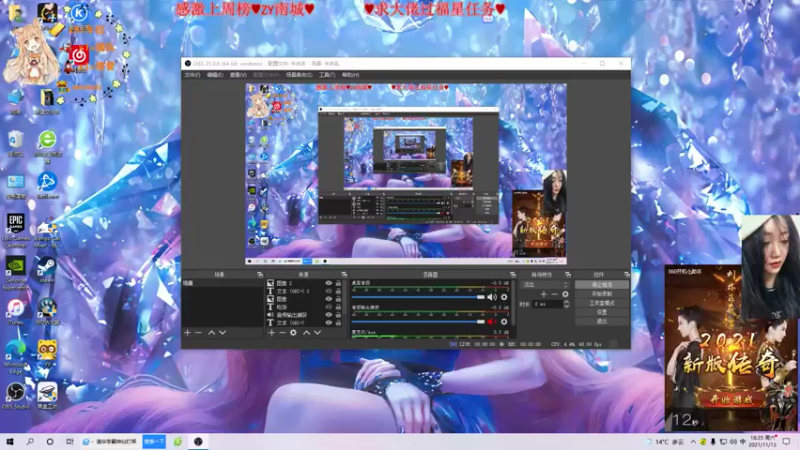The width and height of the screenshot is (800, 450).
Task: Open source properties gear in Sources panel
Action: 293,333
